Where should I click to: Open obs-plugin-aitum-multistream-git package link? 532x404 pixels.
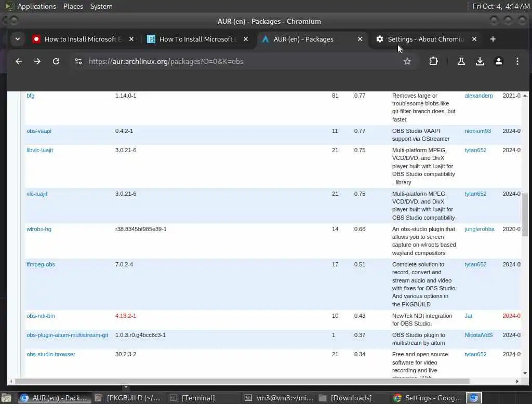67,335
